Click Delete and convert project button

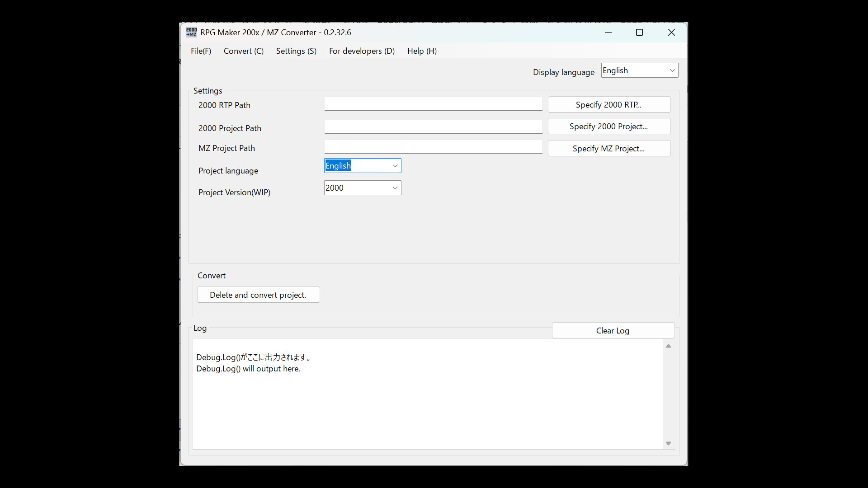(258, 295)
